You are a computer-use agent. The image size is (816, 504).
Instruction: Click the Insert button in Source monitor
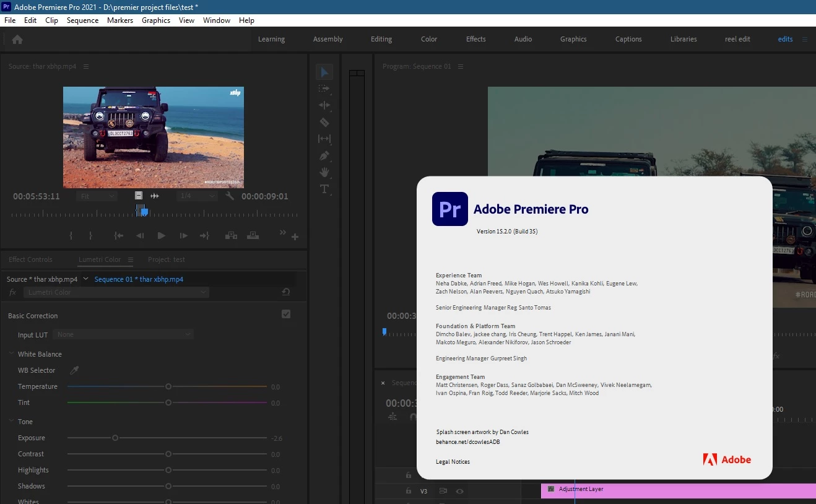[231, 235]
